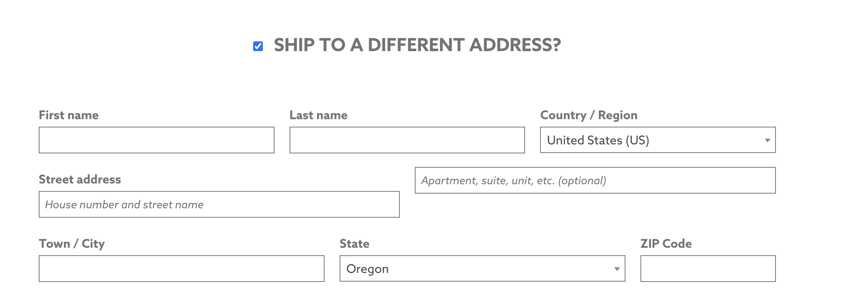Click the 'Ship to a different address?' heading text
This screenshot has width=868, height=303.
point(417,45)
